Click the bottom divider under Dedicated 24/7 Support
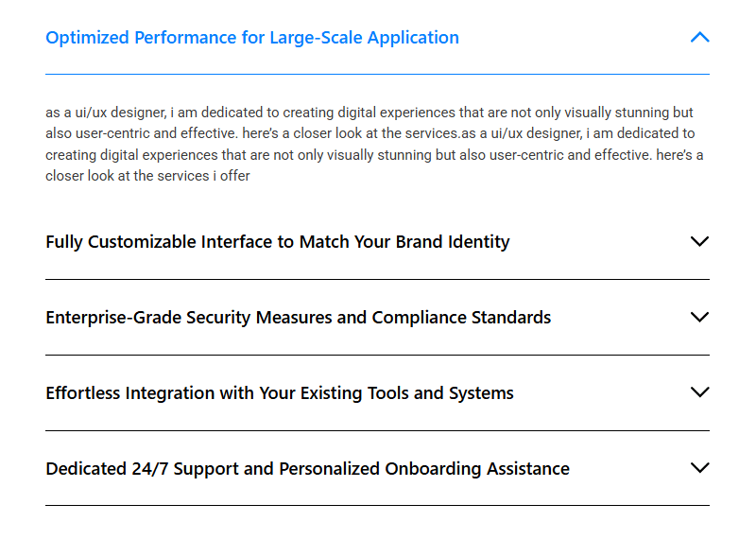Screen dimensions: 756x539 pos(377,505)
